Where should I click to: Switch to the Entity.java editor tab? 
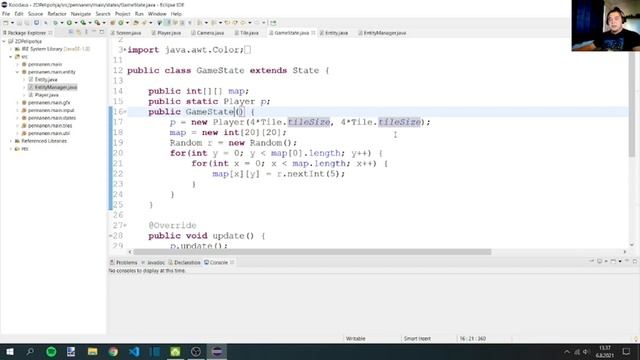(x=334, y=33)
